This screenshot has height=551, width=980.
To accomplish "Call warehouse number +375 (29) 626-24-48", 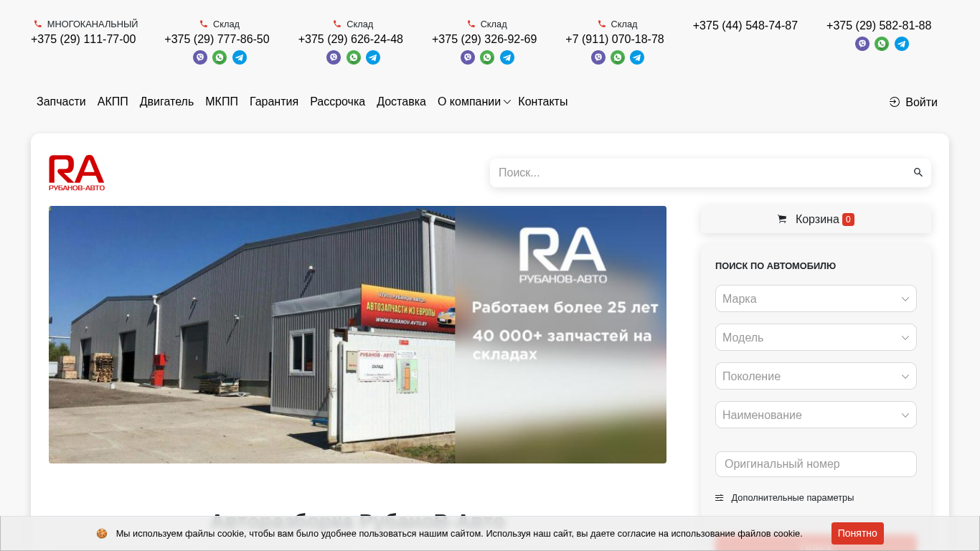I will tap(351, 39).
